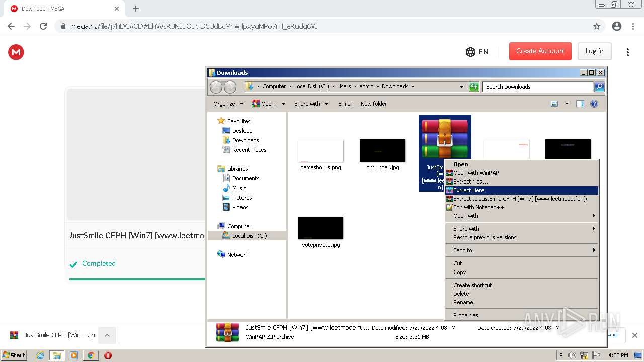Click Explorer back navigation arrow
644x362 pixels.
tap(216, 87)
